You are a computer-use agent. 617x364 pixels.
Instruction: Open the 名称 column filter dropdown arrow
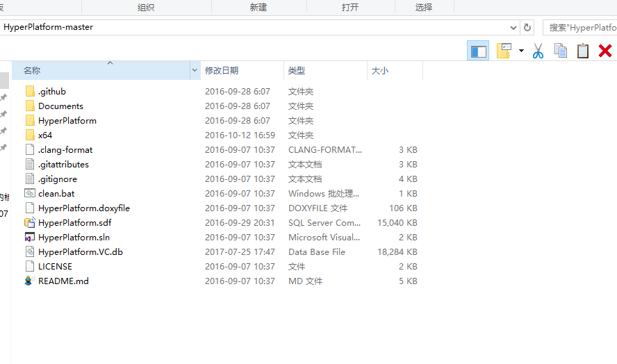[195, 70]
